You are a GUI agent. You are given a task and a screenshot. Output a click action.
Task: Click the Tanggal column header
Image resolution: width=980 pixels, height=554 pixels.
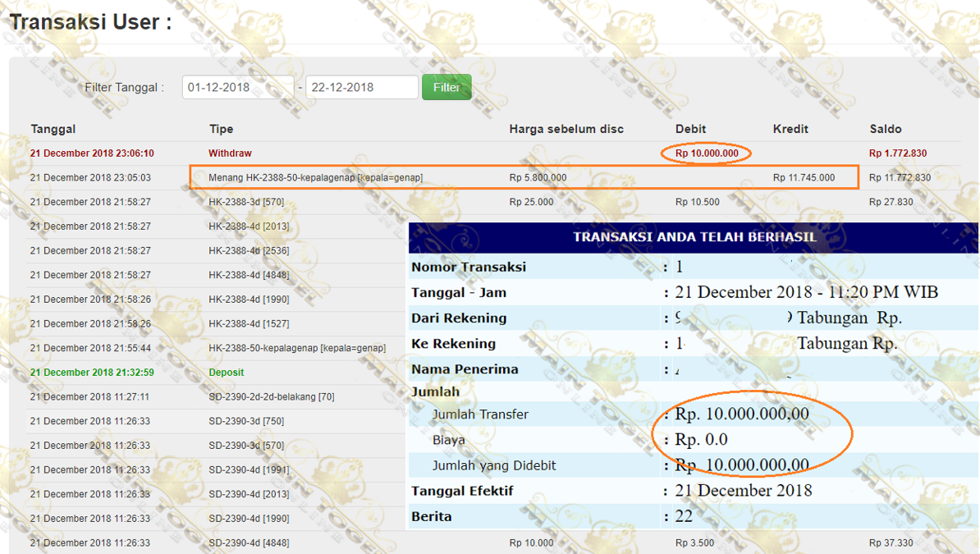tap(53, 129)
